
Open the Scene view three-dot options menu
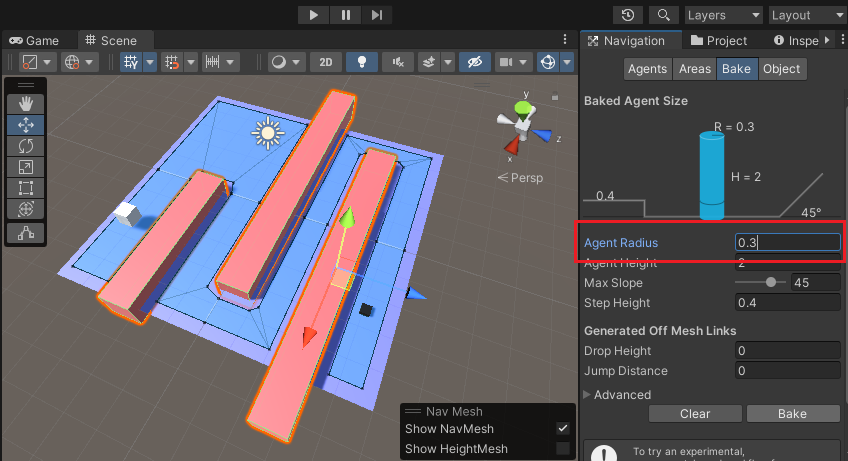tap(565, 39)
